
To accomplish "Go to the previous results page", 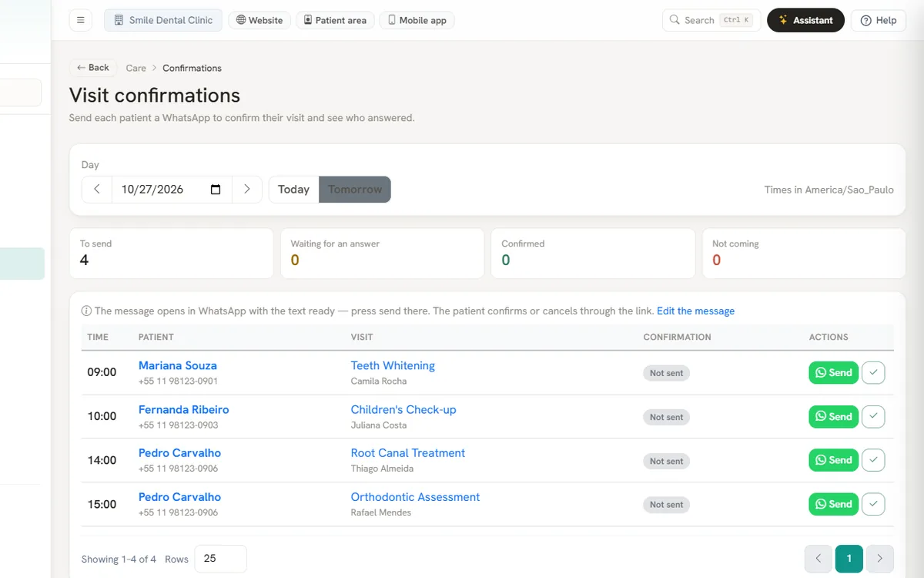I will 819,559.
